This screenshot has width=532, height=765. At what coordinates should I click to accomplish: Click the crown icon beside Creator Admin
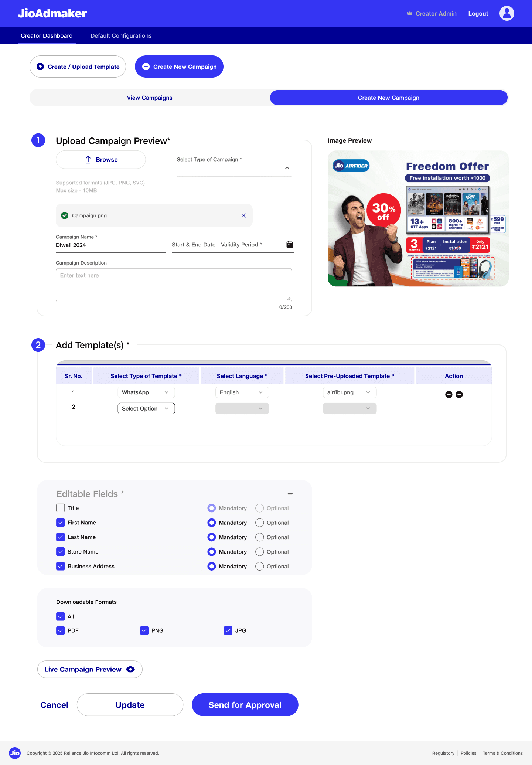click(410, 13)
